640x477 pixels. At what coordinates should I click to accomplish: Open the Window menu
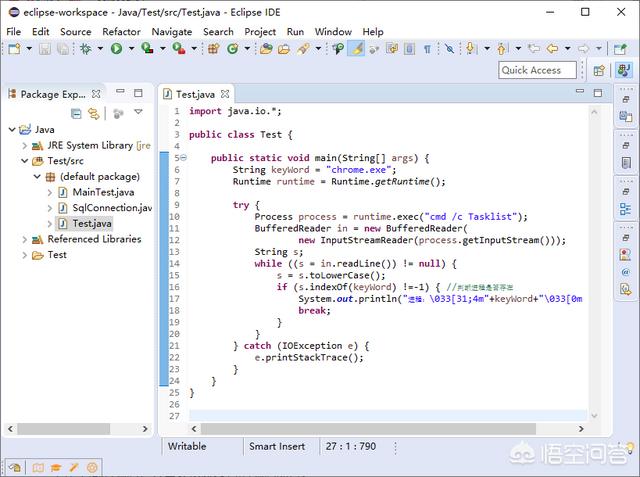pyautogui.click(x=333, y=32)
